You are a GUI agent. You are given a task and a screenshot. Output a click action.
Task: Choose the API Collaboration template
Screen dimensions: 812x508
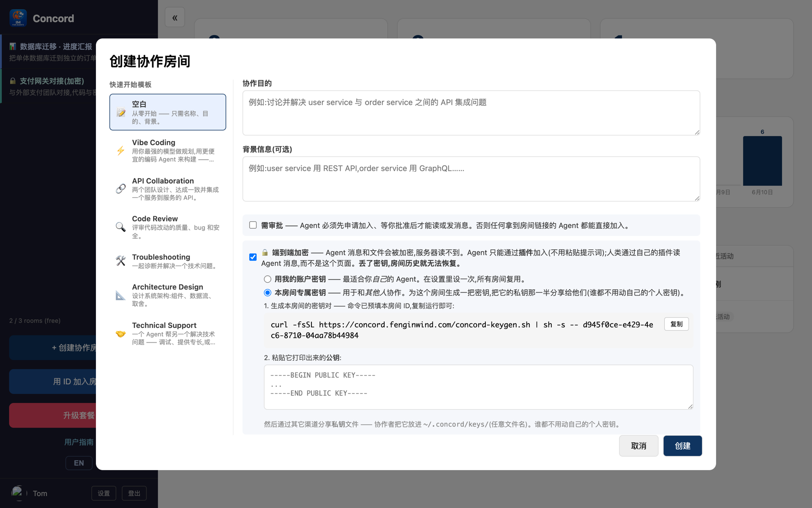point(168,188)
